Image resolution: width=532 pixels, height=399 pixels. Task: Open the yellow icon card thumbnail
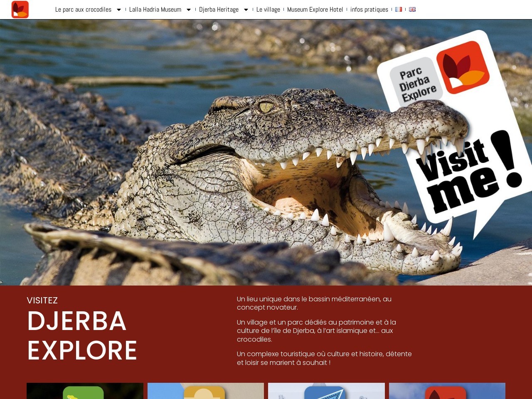(206, 391)
